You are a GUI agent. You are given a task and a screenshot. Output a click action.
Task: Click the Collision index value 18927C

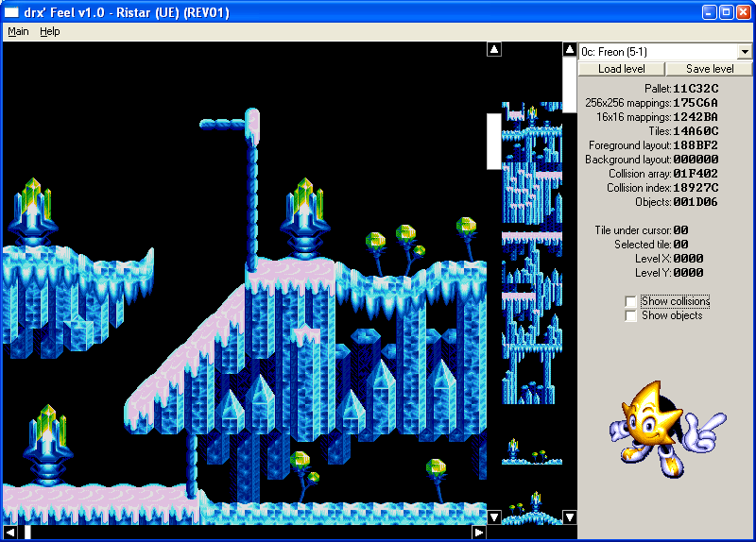point(696,188)
